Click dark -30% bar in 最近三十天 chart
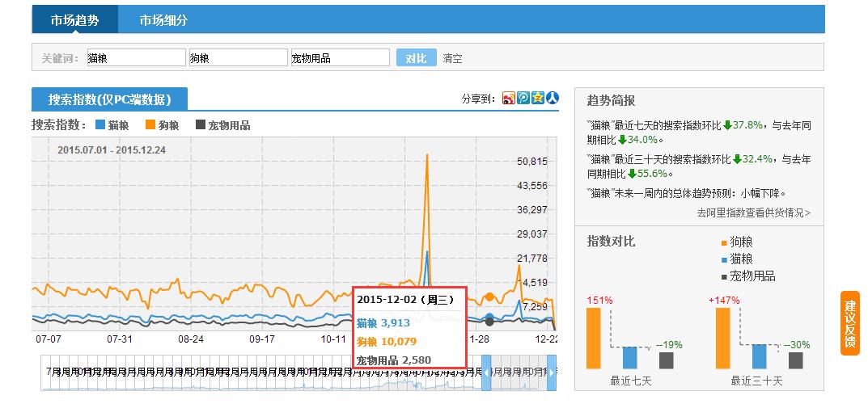This screenshot has width=868, height=404. 795,360
